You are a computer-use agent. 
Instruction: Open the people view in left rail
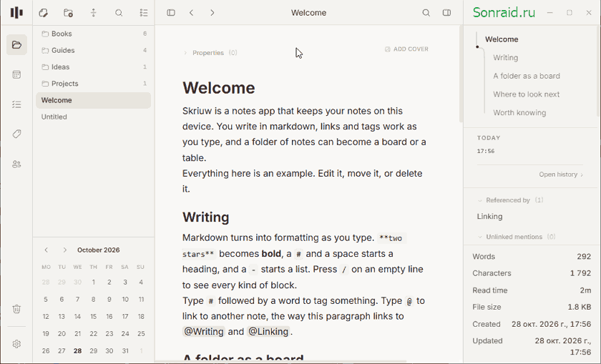click(x=16, y=164)
